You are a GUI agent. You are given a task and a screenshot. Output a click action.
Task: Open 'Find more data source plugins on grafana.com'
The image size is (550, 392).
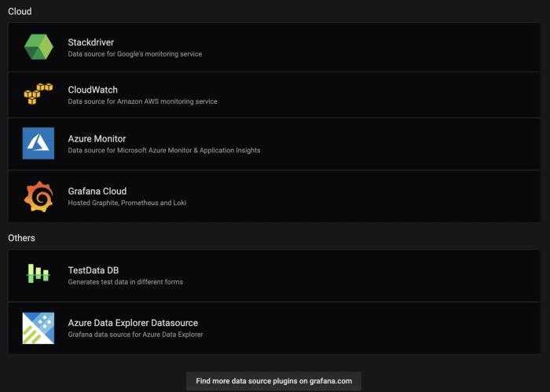(x=273, y=381)
